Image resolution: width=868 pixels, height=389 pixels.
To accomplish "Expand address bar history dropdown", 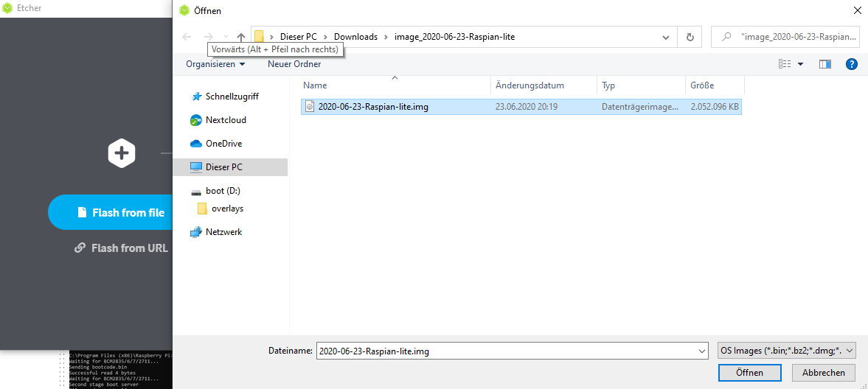I will pos(667,37).
